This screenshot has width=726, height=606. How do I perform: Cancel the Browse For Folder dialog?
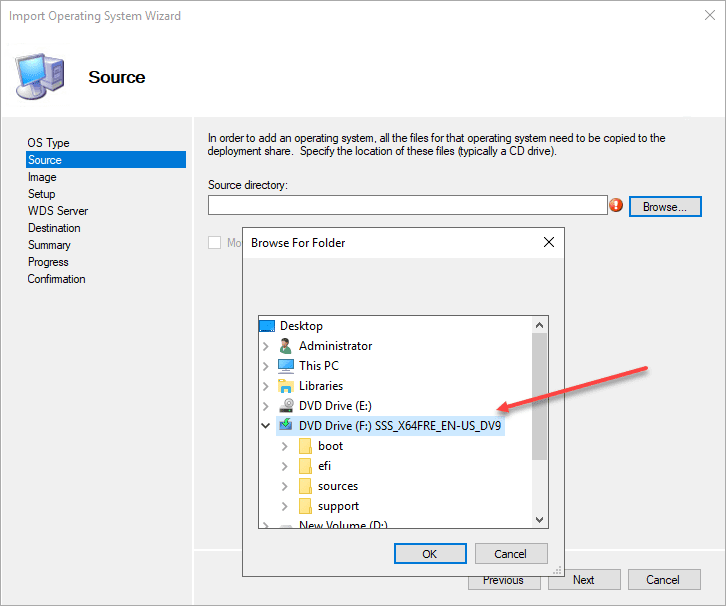point(511,554)
